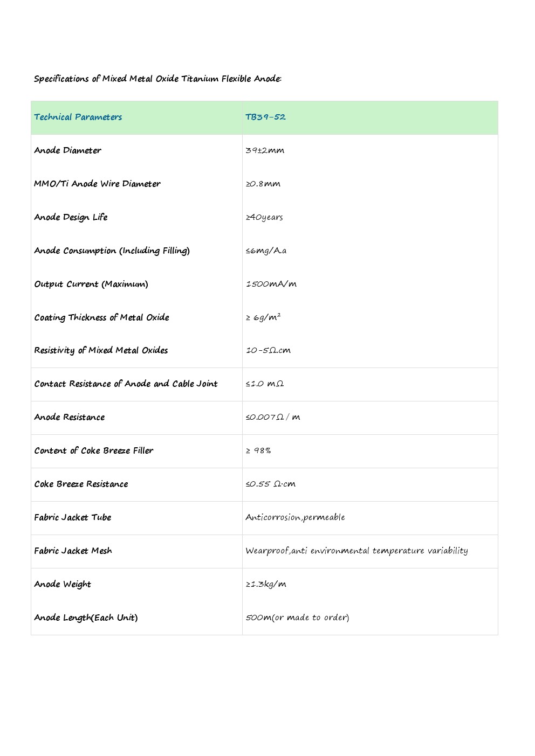The image size is (535, 756).
Task: Click the MMO/Ti Anode Wire Diameter label
Action: coord(97,184)
